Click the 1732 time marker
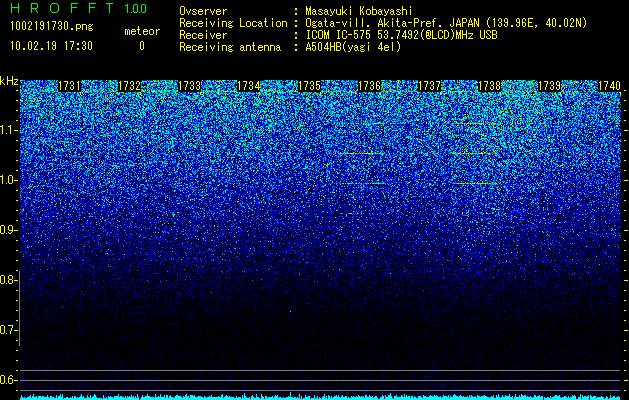Screen dimensions: 629x400 [130, 86]
